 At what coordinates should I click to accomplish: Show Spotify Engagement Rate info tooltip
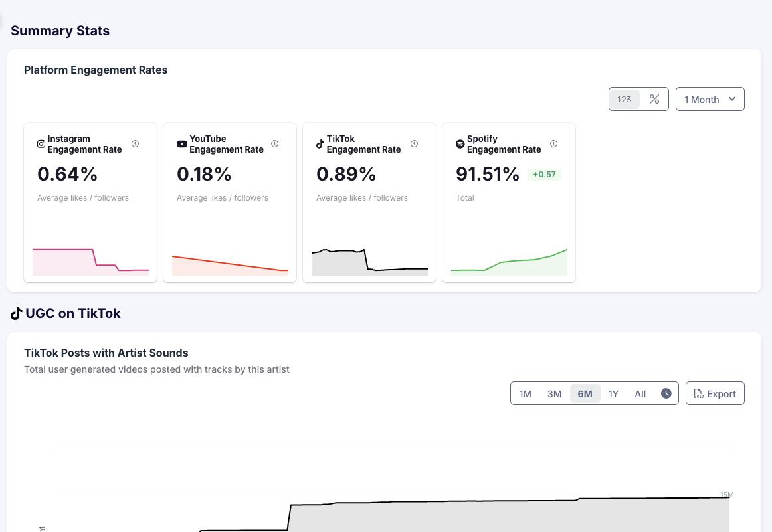(554, 144)
